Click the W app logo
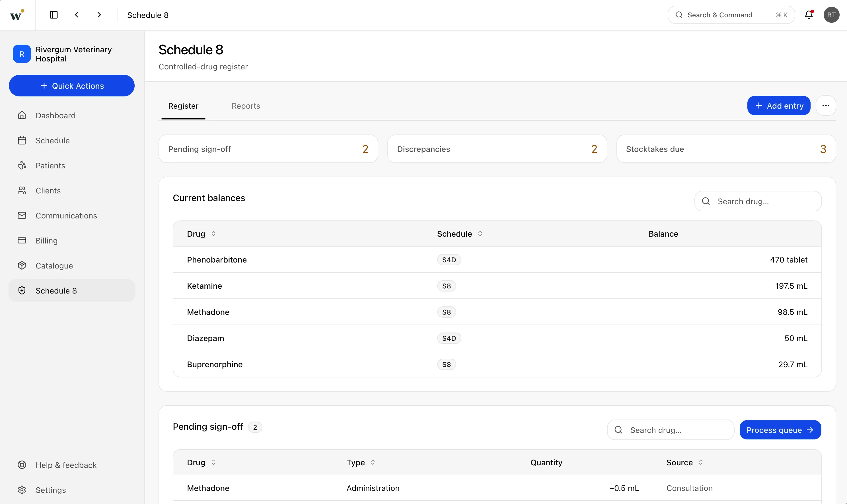The height and width of the screenshot is (504, 847). click(x=17, y=15)
